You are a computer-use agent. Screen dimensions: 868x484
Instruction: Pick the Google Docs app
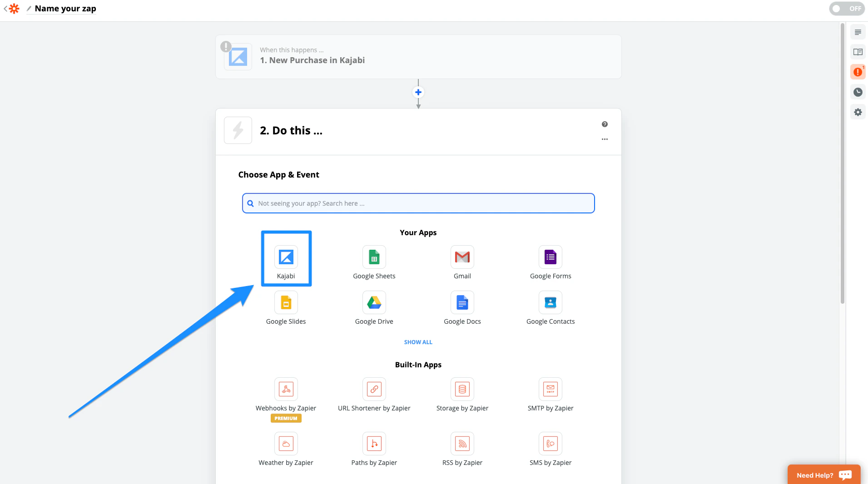click(x=462, y=302)
